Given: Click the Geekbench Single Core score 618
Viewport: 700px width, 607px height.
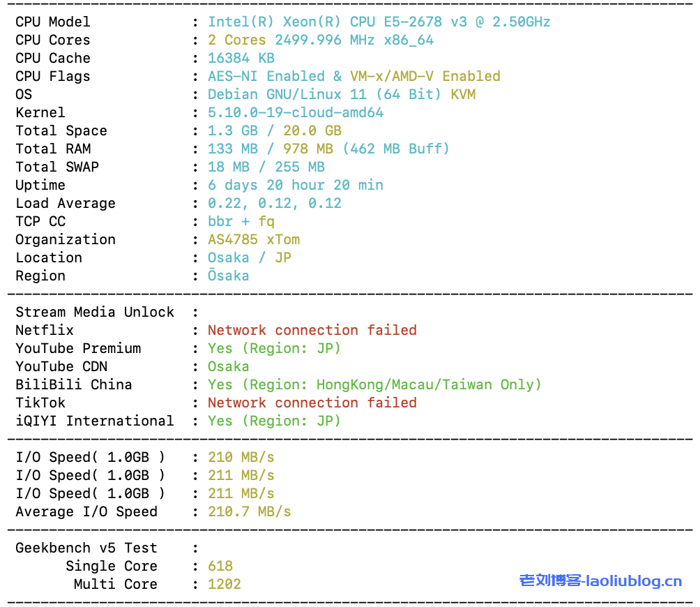Looking at the screenshot, I should pyautogui.click(x=220, y=566).
